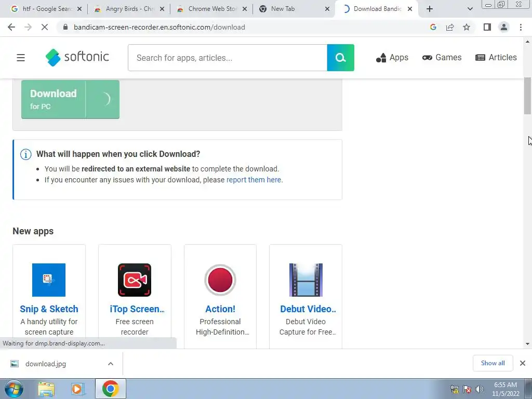
Task: Stop loading the page
Action: pyautogui.click(x=45, y=27)
